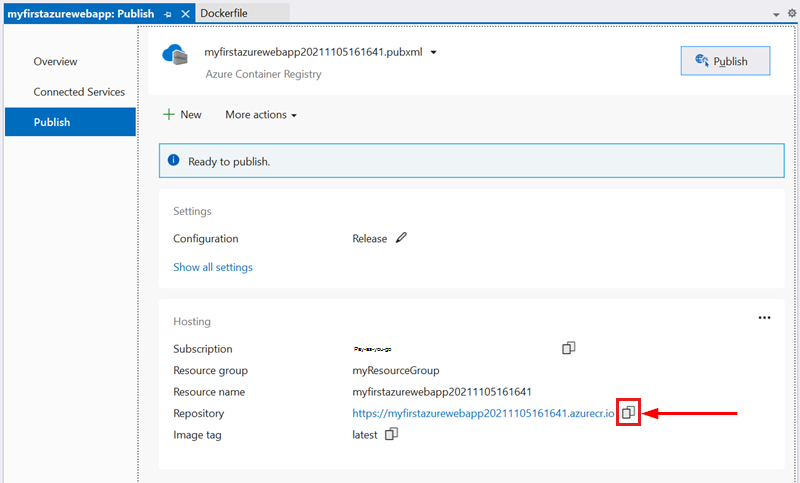Click the Repository label
This screenshot has width=800, height=483.
(x=198, y=413)
